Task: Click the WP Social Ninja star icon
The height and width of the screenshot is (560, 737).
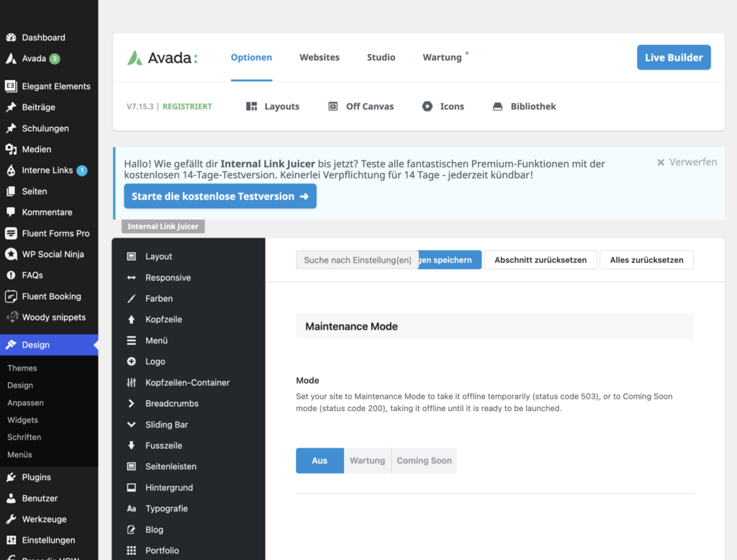Action: pyautogui.click(x=12, y=254)
